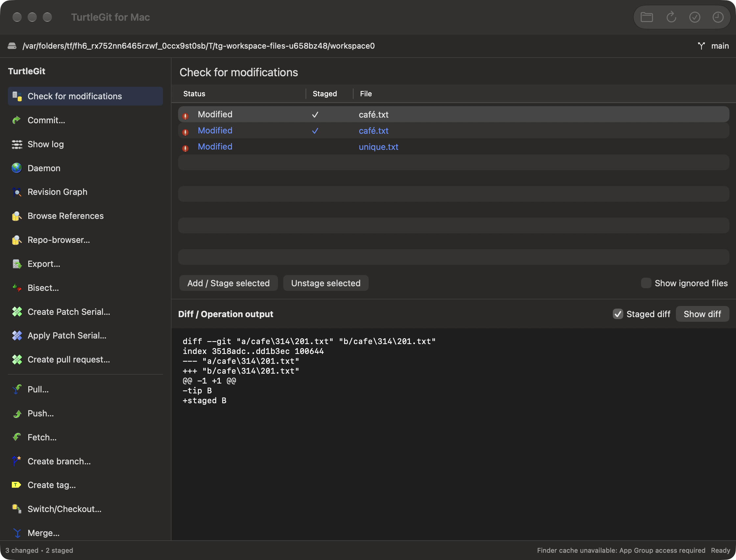Click Unstage selected button

click(326, 283)
